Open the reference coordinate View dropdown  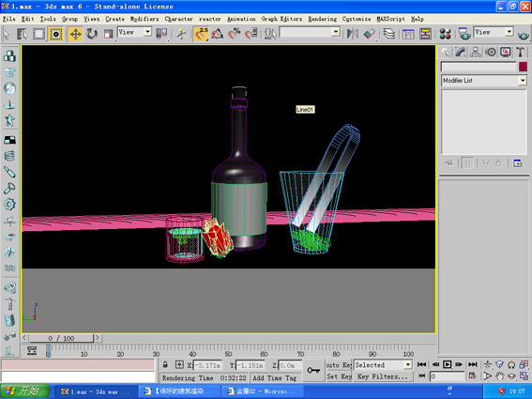134,32
